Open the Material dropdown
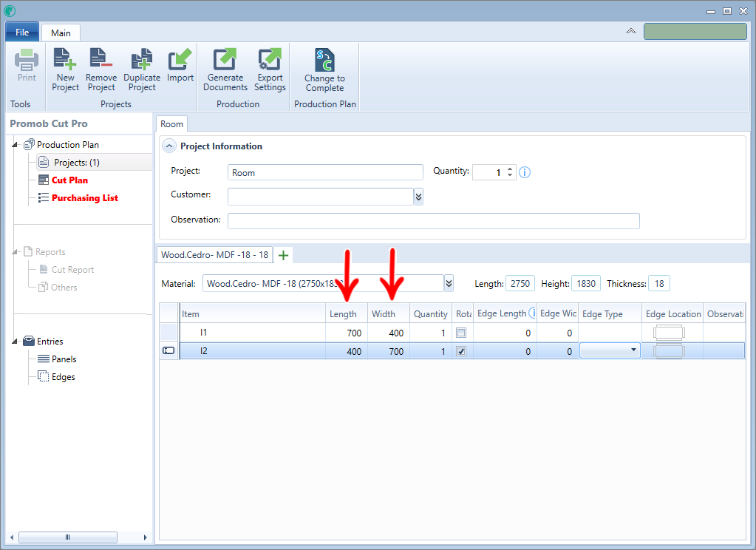Screen dimensions: 756x550 click(449, 284)
